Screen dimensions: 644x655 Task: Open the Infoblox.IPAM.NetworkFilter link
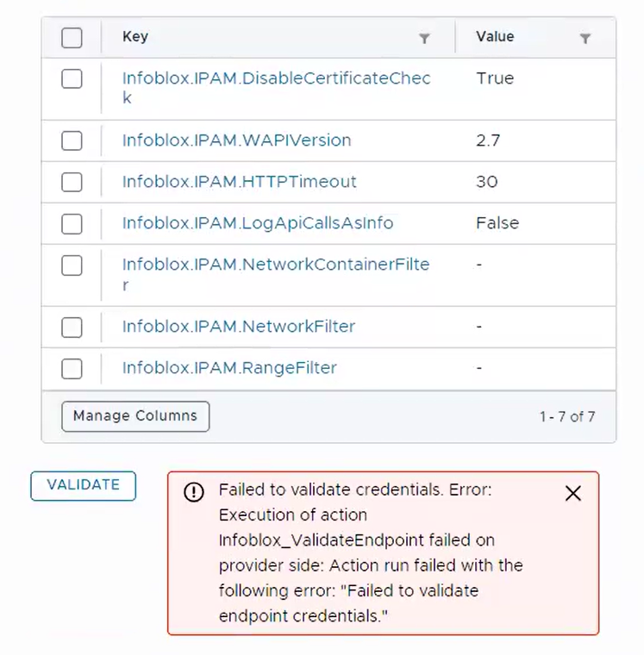tap(238, 327)
